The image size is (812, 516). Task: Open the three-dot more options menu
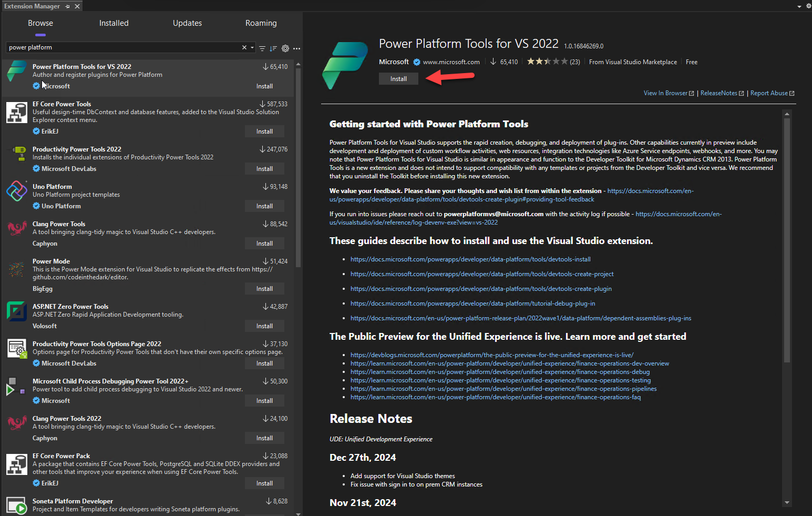click(297, 48)
